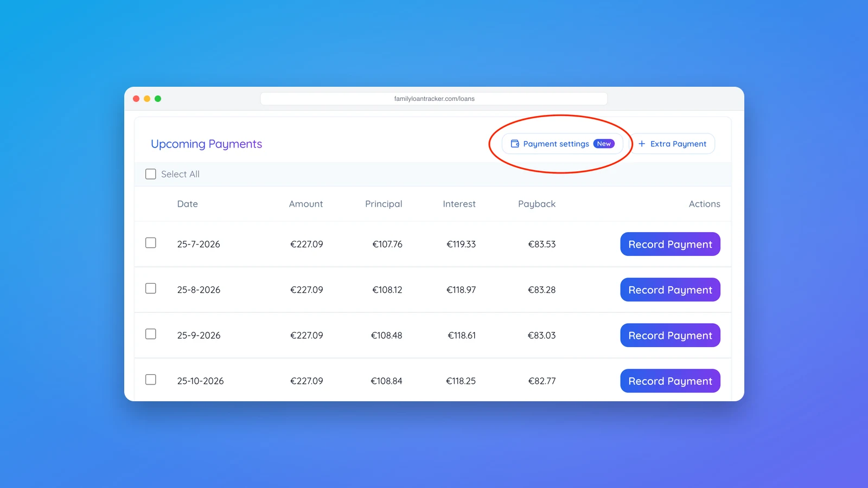Tick the Select All checkbox

click(x=151, y=174)
